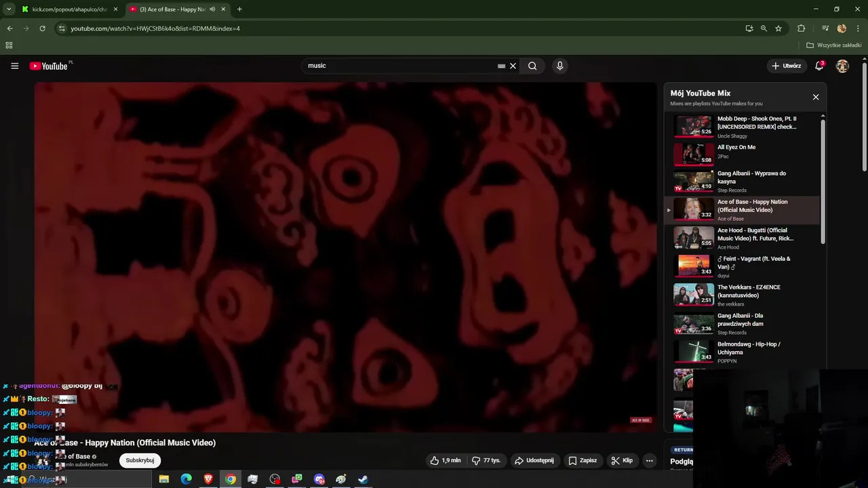Open Chrome profile avatar
Image resolution: width=868 pixels, height=488 pixels.
(x=842, y=28)
